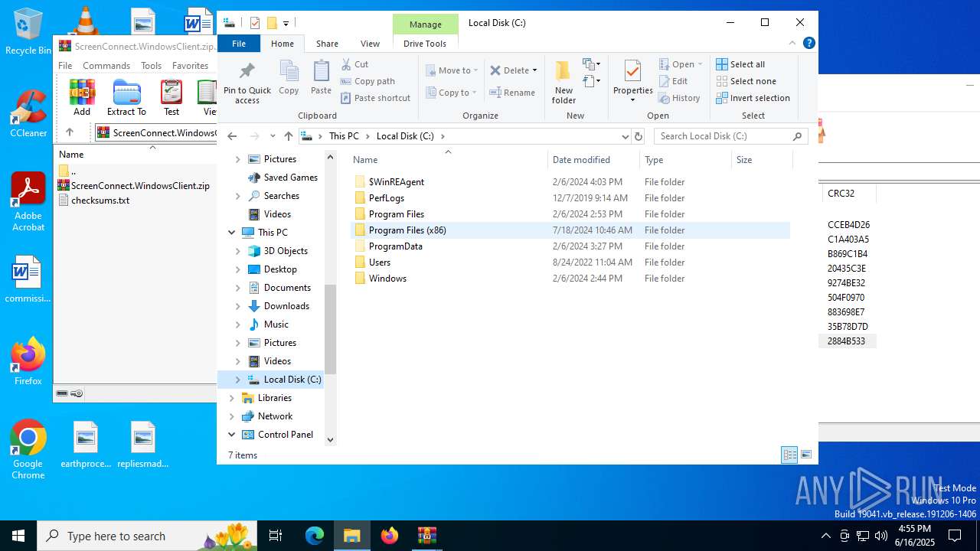Select the Program Files (x86) folder

(570, 230)
